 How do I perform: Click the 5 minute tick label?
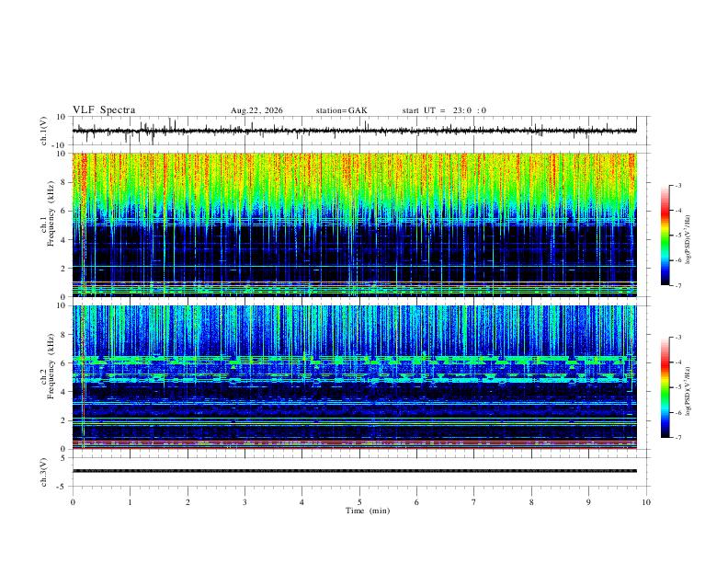click(359, 502)
